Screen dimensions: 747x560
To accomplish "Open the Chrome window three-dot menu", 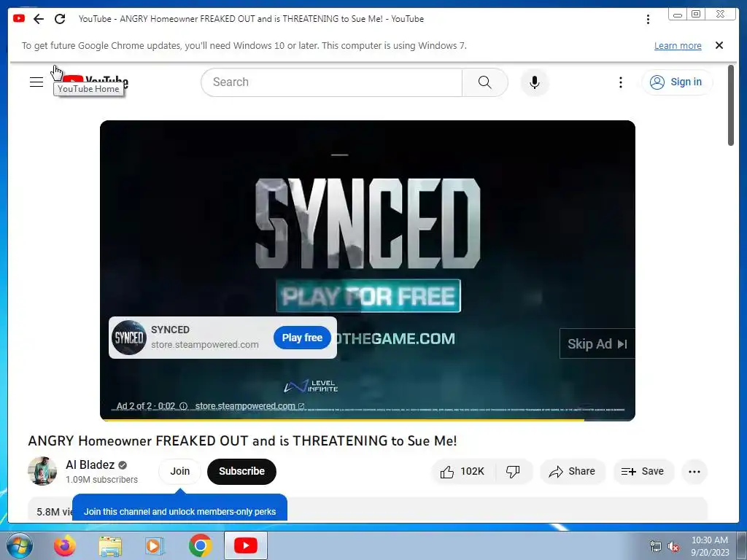I will tap(648, 19).
